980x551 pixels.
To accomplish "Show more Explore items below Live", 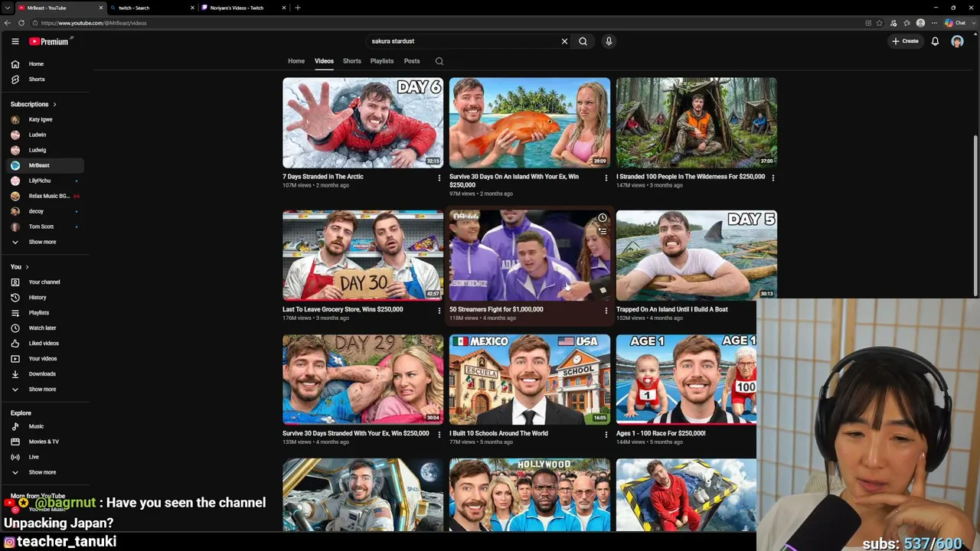I will (46, 472).
